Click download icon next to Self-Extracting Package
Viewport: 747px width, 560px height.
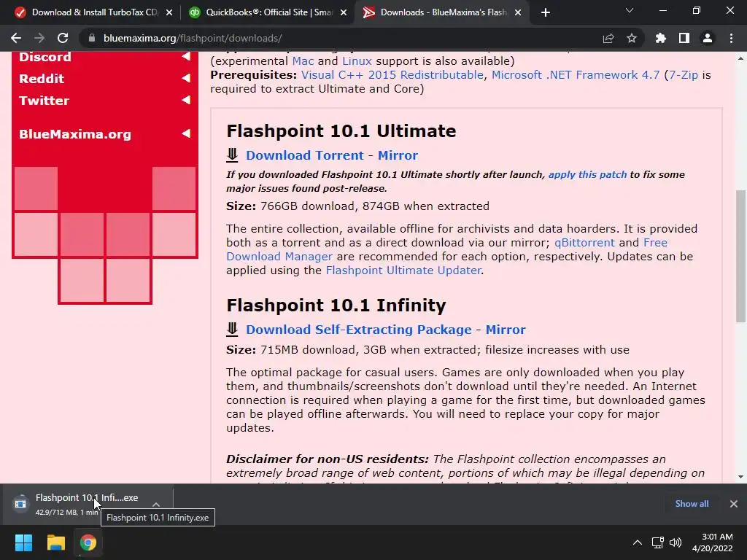point(232,329)
